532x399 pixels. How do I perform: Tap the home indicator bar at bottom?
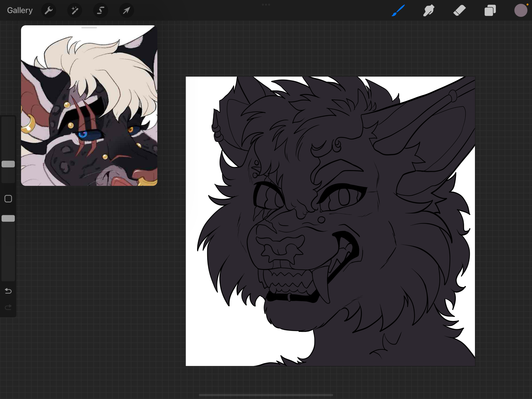[x=266, y=395]
